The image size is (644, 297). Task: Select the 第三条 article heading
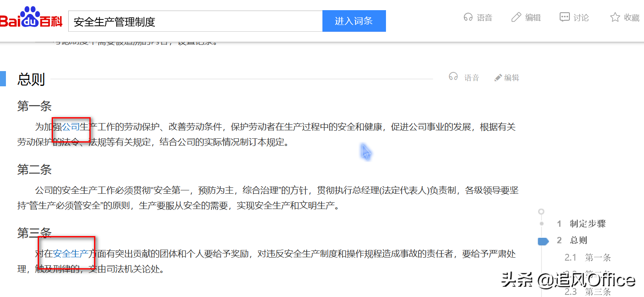coord(34,233)
